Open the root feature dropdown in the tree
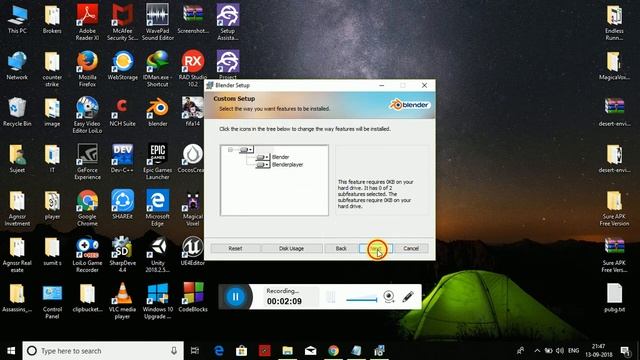The height and width of the screenshot is (360, 640). click(x=246, y=150)
